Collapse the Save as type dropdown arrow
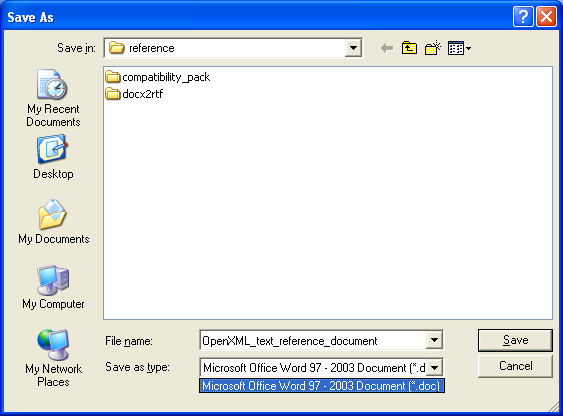 (434, 368)
